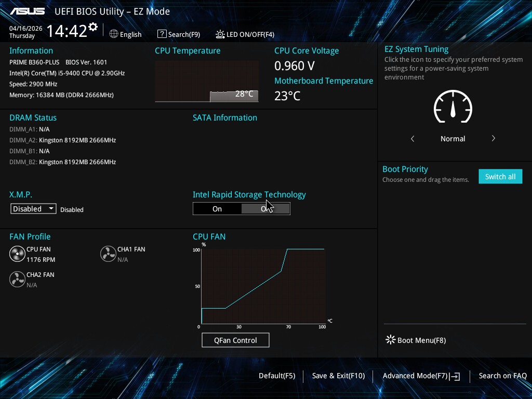Enter Advanced Mode(F7)
This screenshot has height=399, width=532.
[x=415, y=376]
